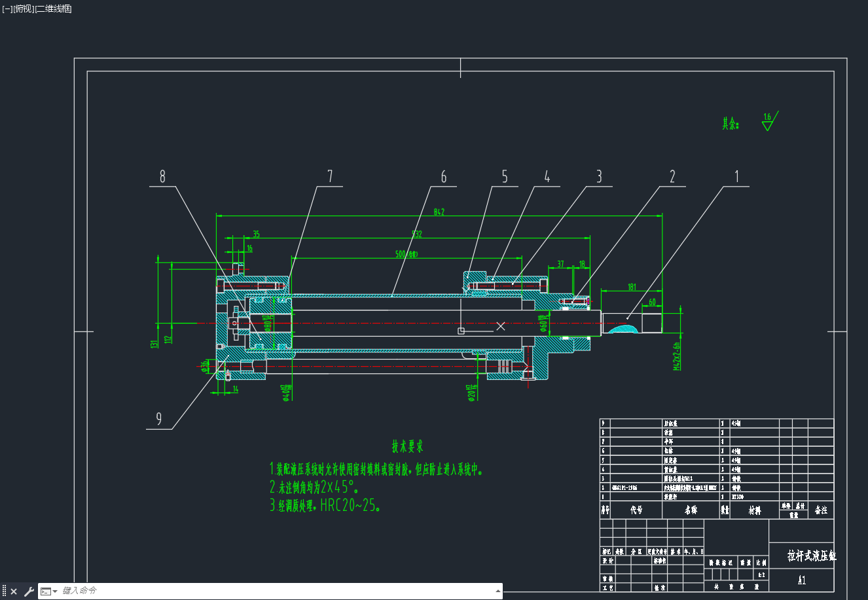The image size is (868, 600).
Task: Select the HT300 material cell
Action: click(737, 497)
